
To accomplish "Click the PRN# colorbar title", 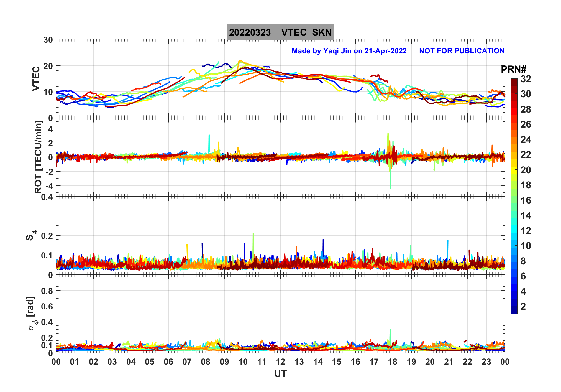I will 514,69.
